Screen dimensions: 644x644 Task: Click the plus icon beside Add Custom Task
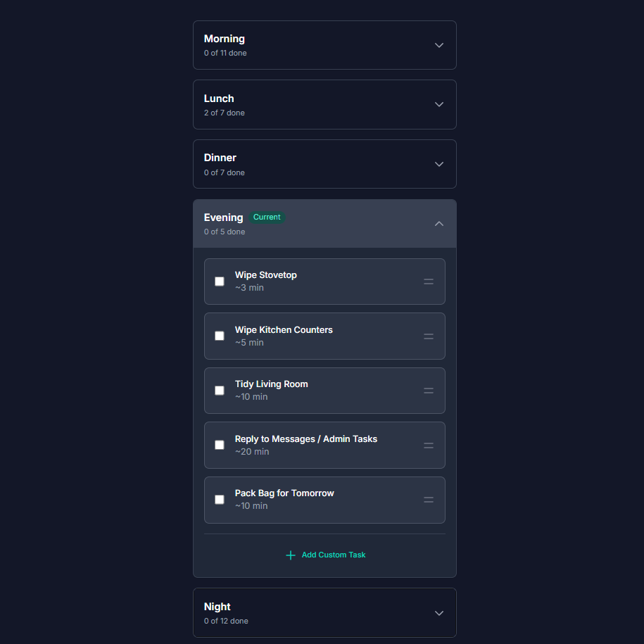pyautogui.click(x=290, y=555)
